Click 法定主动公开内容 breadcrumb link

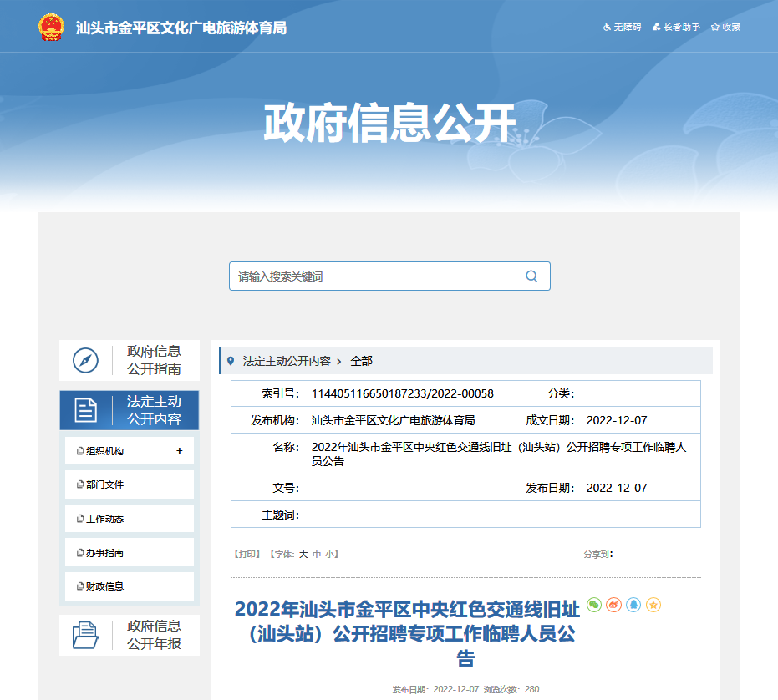point(287,361)
